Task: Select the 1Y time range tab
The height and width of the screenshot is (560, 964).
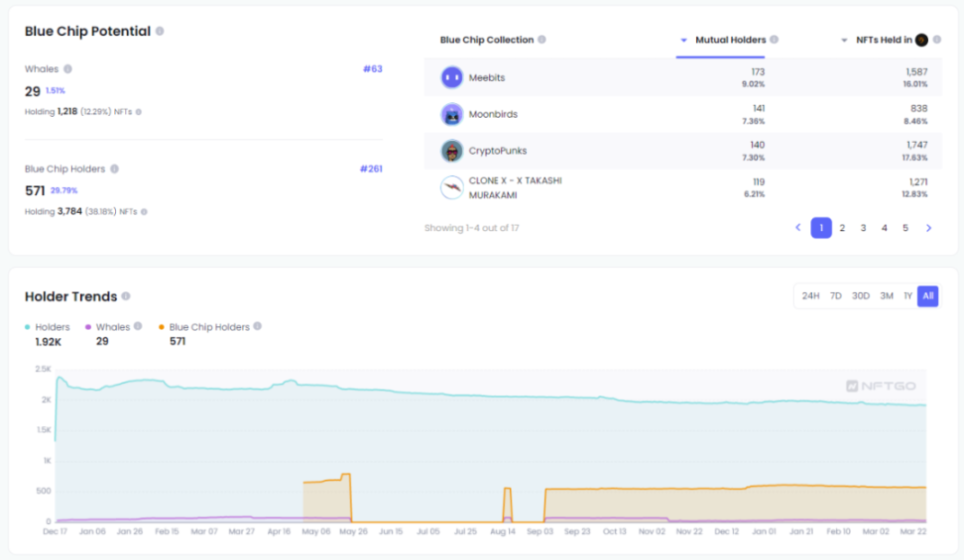Action: tap(907, 296)
